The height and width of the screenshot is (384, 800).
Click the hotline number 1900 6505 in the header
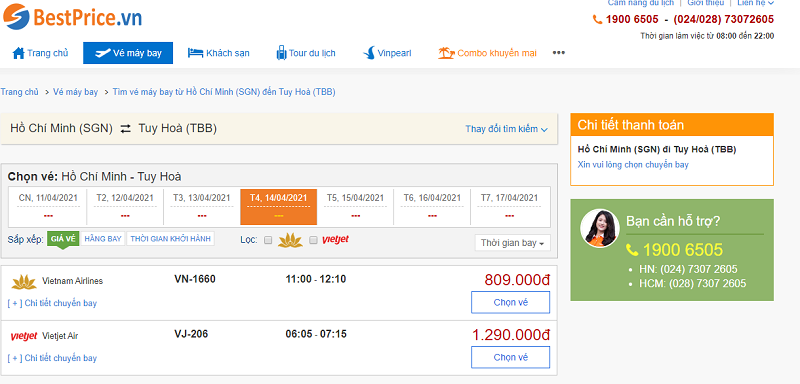[x=632, y=20]
